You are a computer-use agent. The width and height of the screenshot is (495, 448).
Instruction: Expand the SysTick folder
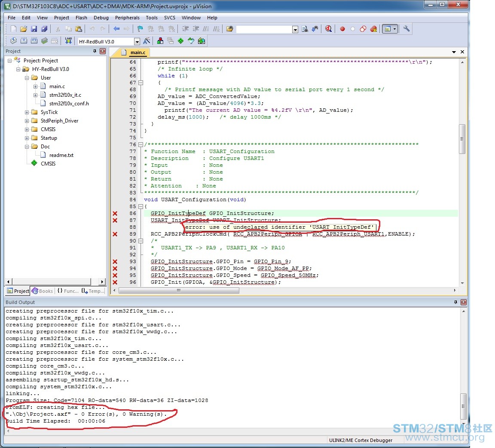[x=27, y=112]
